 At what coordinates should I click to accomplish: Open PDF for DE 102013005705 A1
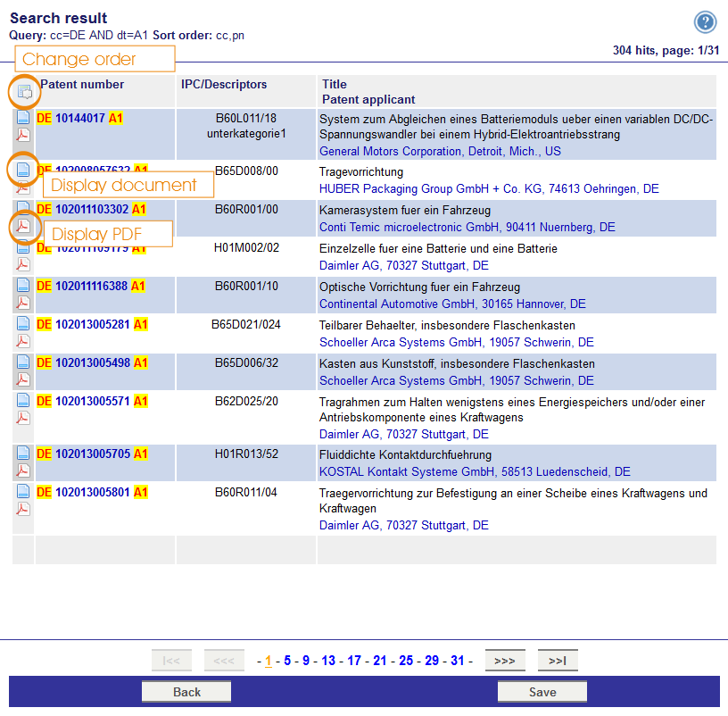pyautogui.click(x=23, y=471)
